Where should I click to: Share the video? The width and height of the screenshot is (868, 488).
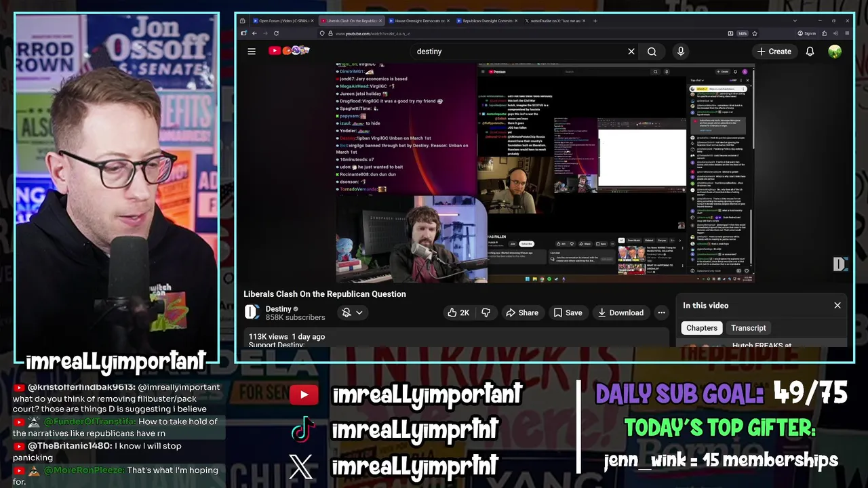(x=522, y=312)
